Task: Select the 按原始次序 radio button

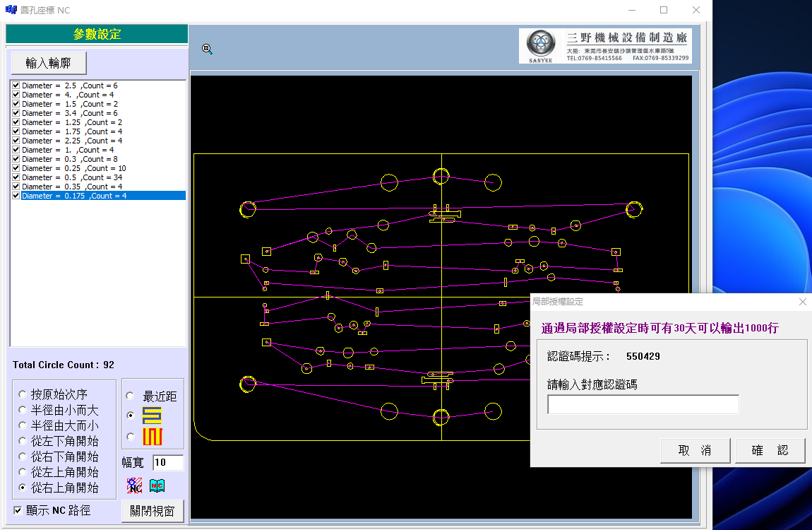Action: coord(23,394)
